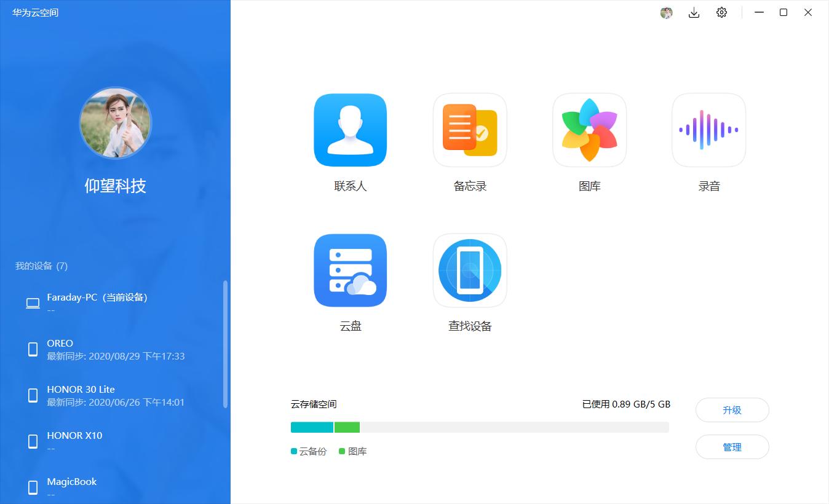Open the 图库 (Gallery) app icon
This screenshot has width=829, height=504.
click(x=589, y=130)
